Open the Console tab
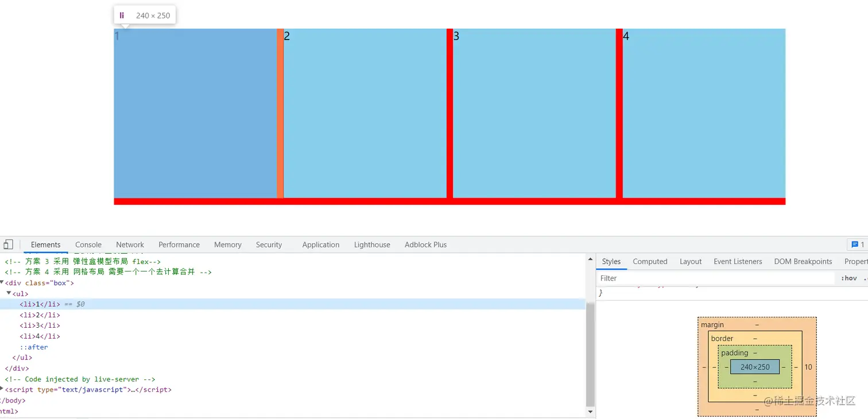Image resolution: width=868 pixels, height=419 pixels. pyautogui.click(x=88, y=245)
